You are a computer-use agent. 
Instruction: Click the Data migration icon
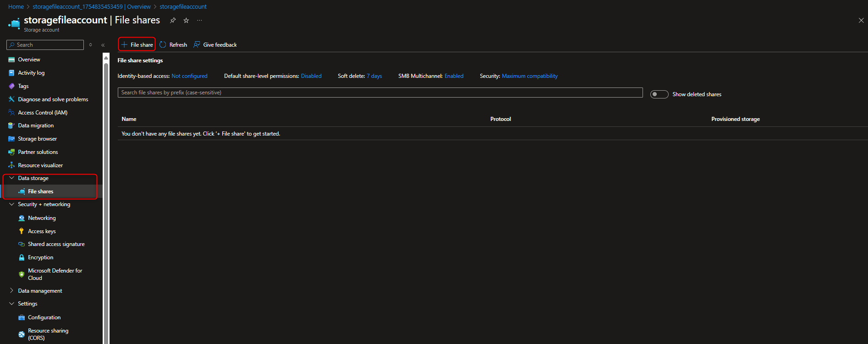pos(11,126)
